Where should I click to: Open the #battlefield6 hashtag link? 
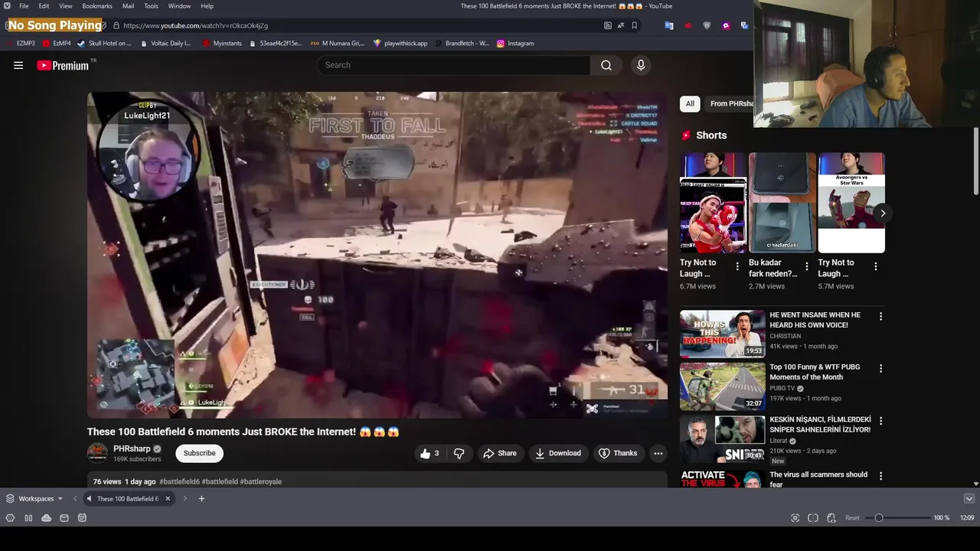(x=179, y=481)
